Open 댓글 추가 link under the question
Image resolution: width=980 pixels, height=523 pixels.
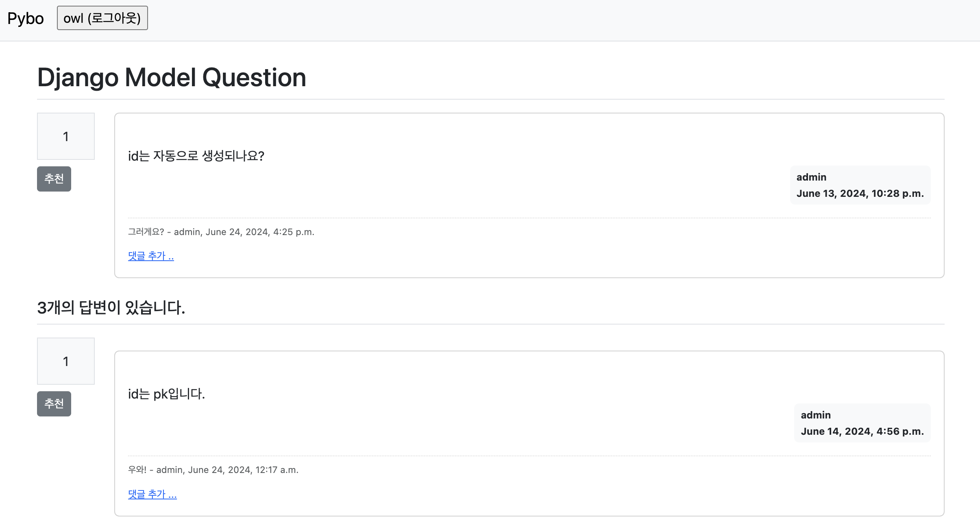click(151, 256)
